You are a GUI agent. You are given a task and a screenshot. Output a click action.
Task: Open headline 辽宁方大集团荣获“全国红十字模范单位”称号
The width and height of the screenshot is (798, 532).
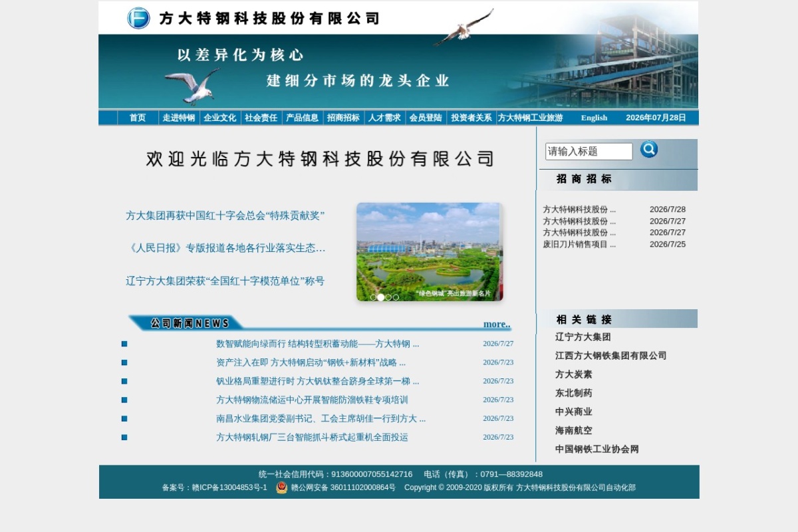coord(225,281)
